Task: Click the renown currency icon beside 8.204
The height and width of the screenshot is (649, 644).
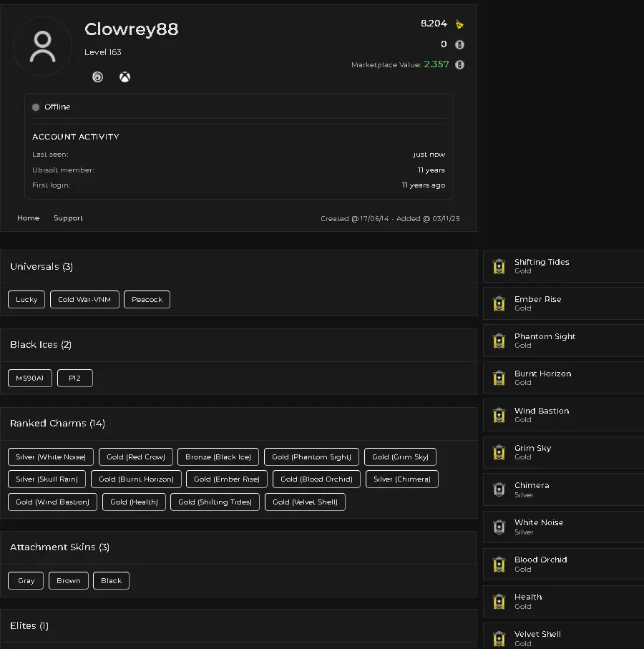Action: pos(459,24)
